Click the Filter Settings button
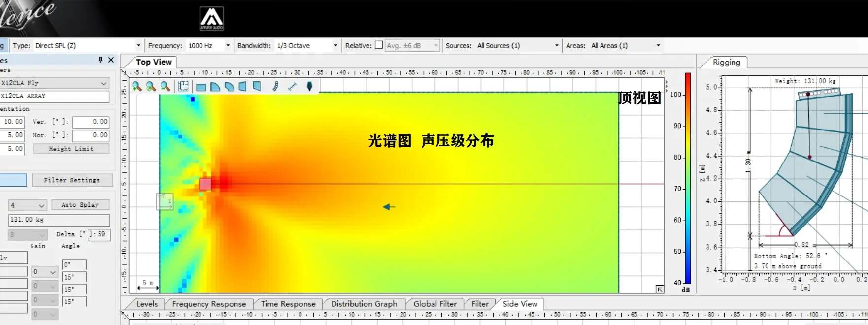The image size is (868, 325). [x=72, y=180]
